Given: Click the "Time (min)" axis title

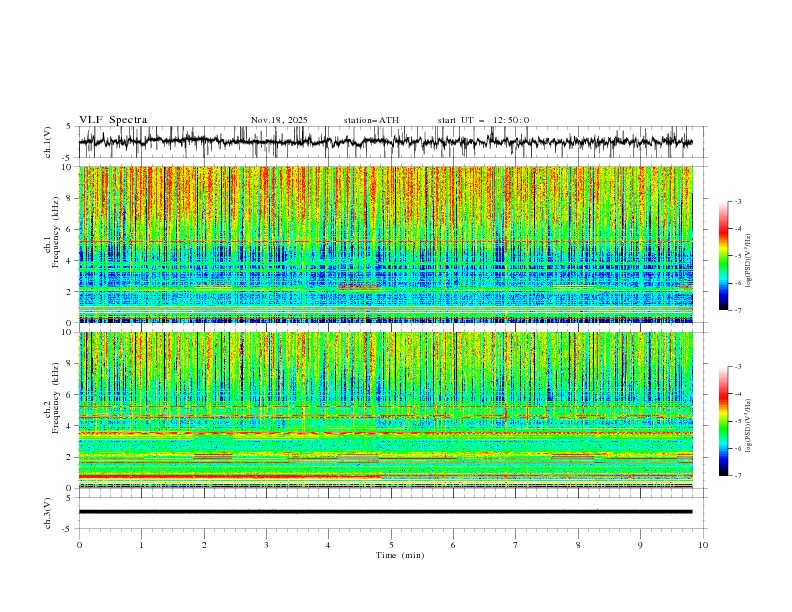Looking at the screenshot, I should click(400, 555).
